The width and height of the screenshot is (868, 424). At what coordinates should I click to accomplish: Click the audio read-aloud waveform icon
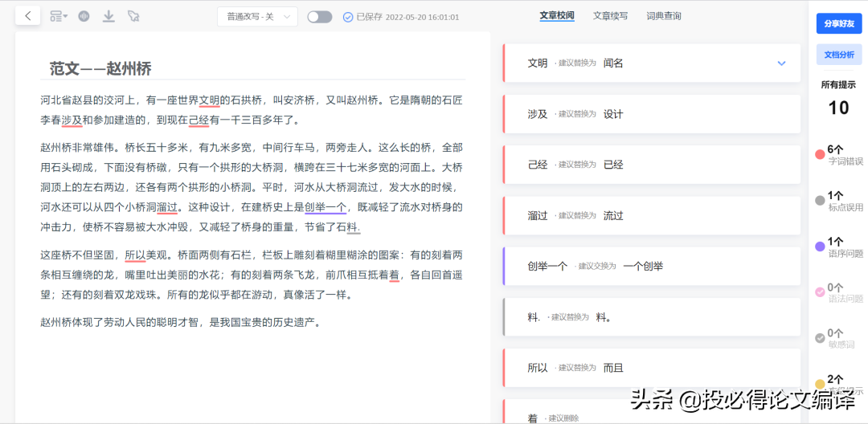pyautogui.click(x=84, y=17)
